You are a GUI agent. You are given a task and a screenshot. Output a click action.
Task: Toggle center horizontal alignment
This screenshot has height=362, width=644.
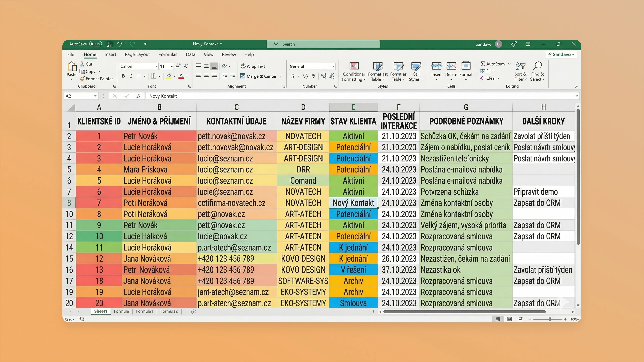pos(206,76)
